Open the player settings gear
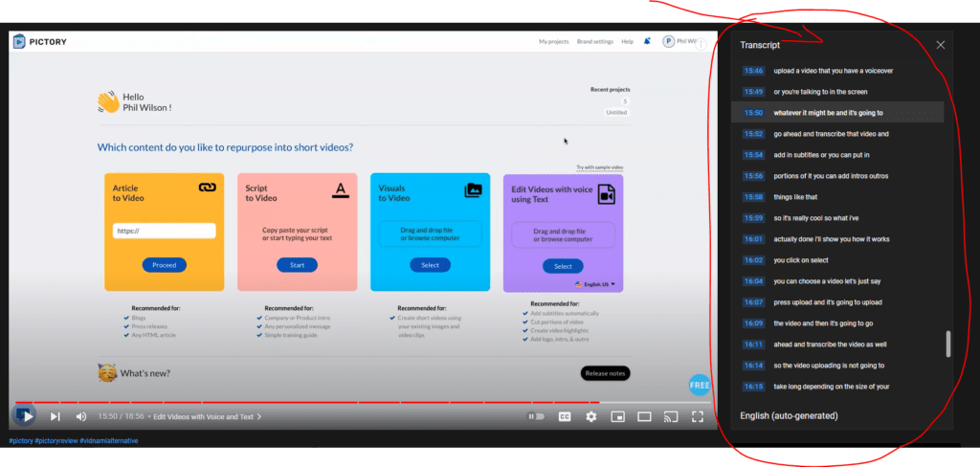 [591, 416]
